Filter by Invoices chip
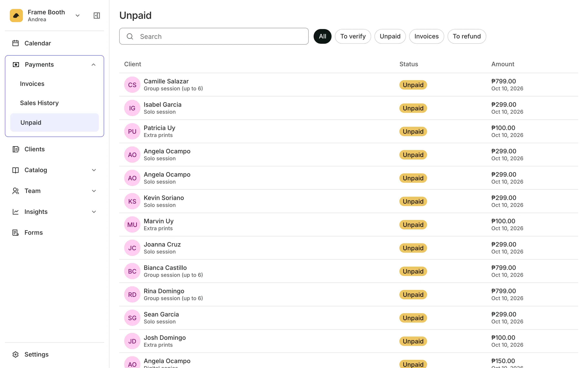 [427, 36]
